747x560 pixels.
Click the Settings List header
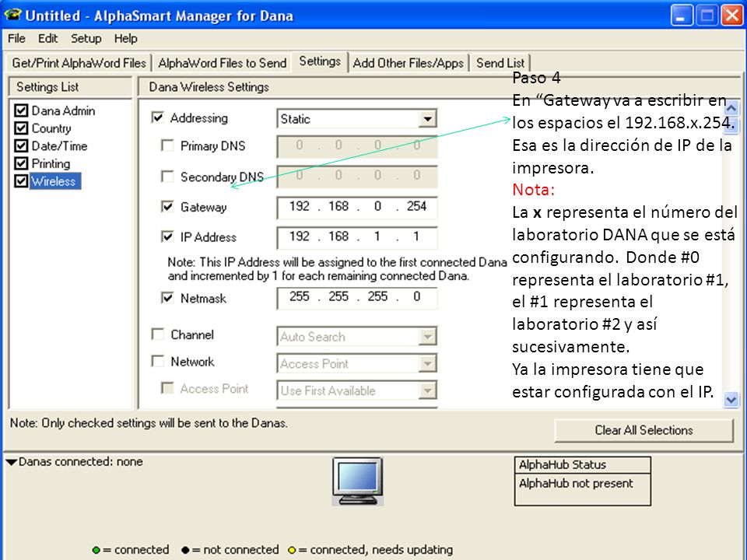[x=47, y=87]
